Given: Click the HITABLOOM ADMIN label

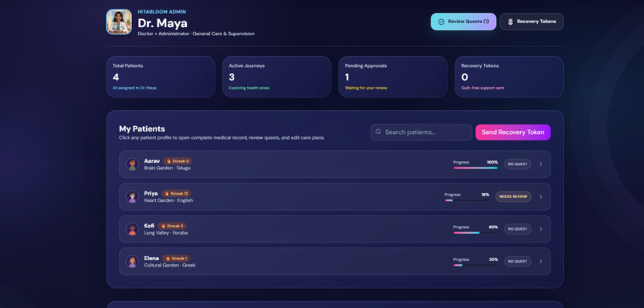Looking at the screenshot, I should pyautogui.click(x=162, y=12).
